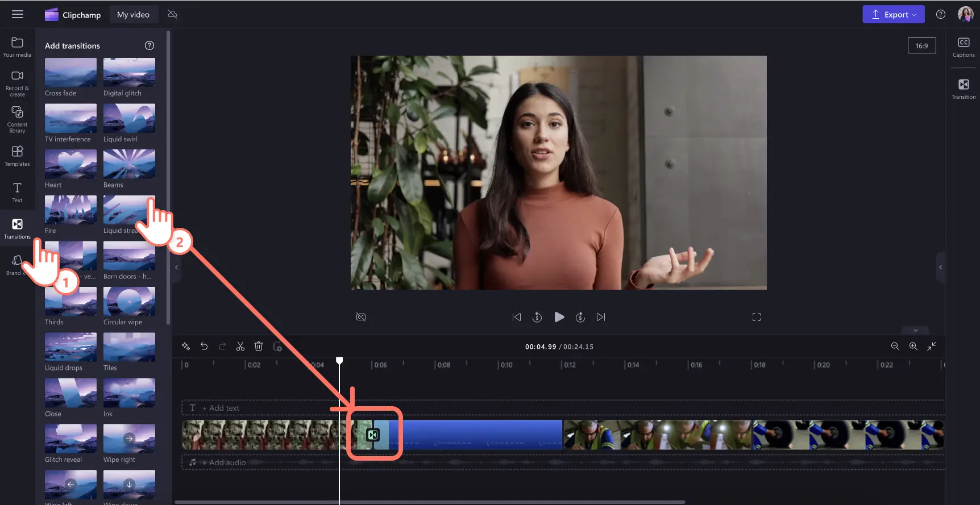The width and height of the screenshot is (980, 505).
Task: Click the split scissors icon
Action: [240, 347]
